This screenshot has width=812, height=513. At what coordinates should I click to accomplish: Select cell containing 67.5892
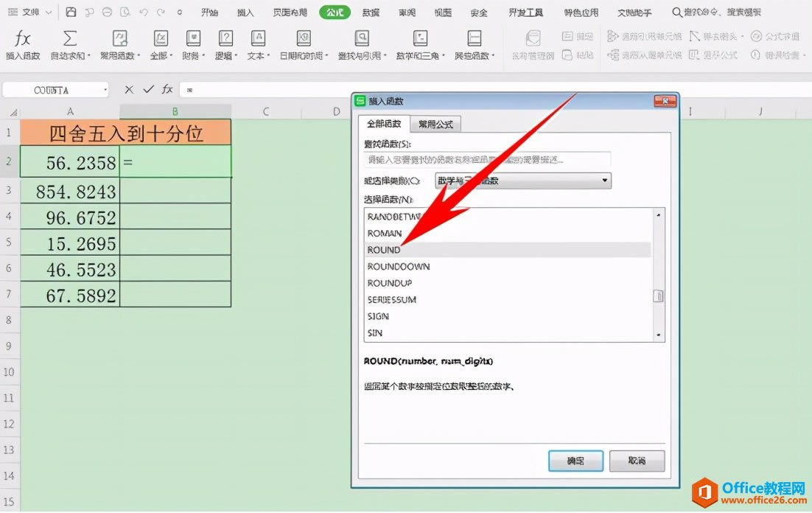70,296
